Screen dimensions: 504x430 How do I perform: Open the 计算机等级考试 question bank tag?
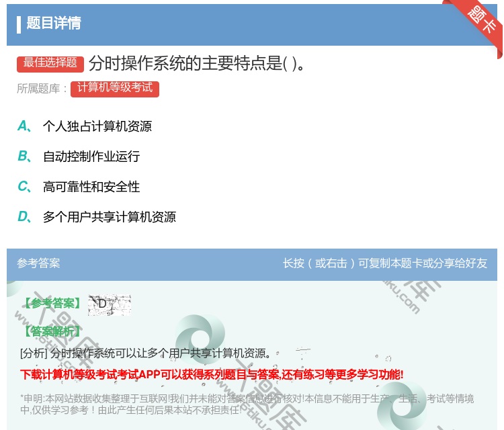click(x=115, y=89)
